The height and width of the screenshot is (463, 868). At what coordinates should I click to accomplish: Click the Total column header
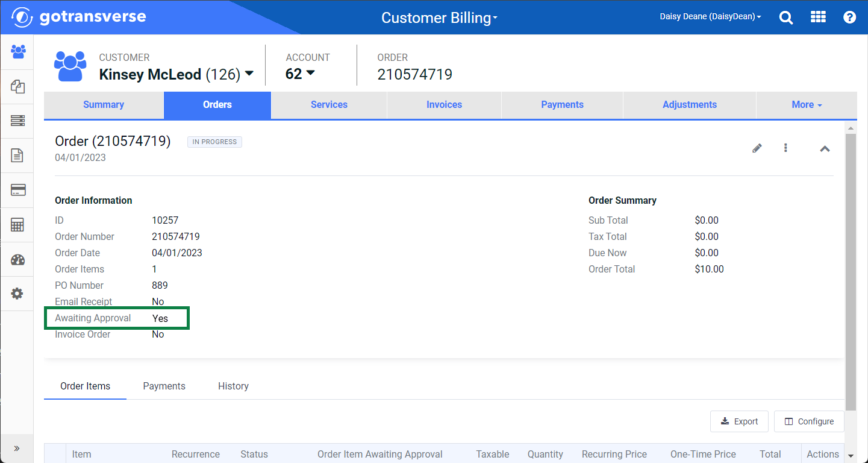point(770,455)
